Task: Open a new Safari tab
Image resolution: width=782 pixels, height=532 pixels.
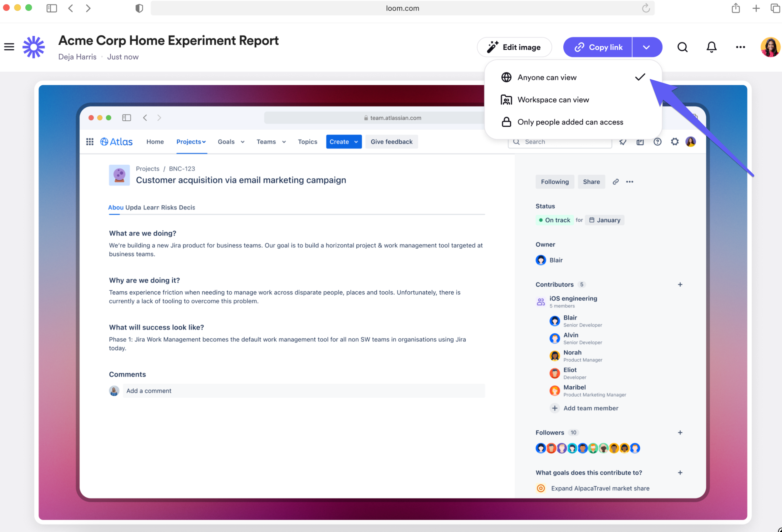Action: pos(756,8)
